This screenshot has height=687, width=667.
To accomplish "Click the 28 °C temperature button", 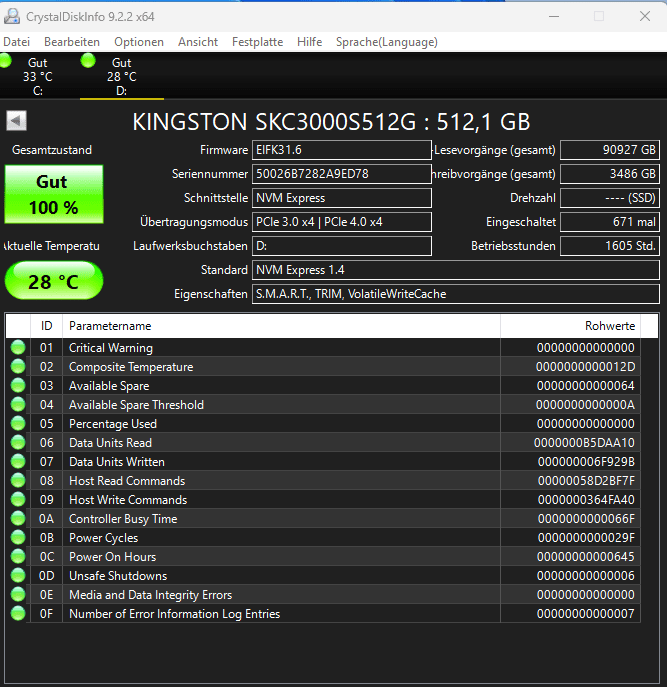I will click(x=54, y=280).
